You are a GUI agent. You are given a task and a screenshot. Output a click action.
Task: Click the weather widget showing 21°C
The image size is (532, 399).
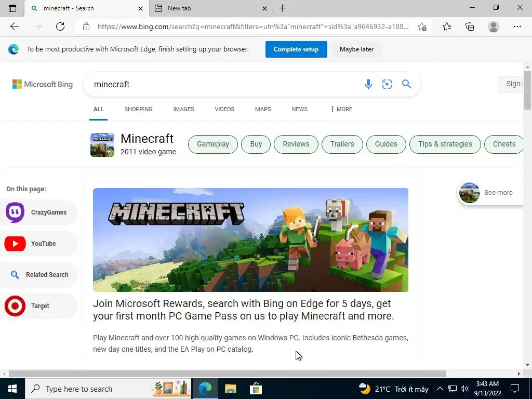point(394,389)
